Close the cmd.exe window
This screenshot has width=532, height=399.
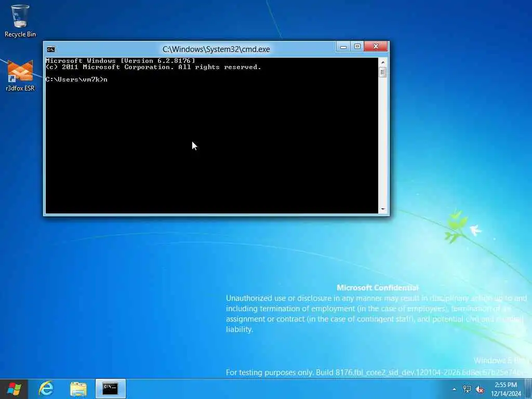click(376, 46)
